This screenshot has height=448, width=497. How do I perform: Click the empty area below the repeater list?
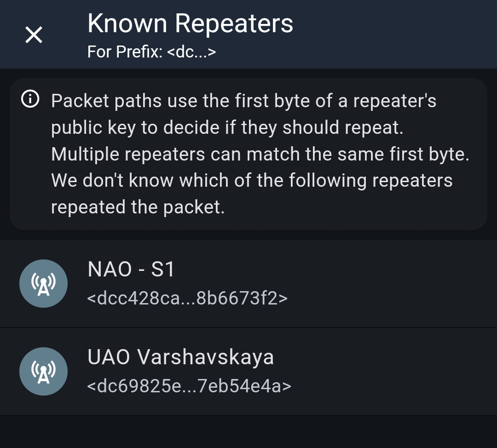[x=248, y=431]
